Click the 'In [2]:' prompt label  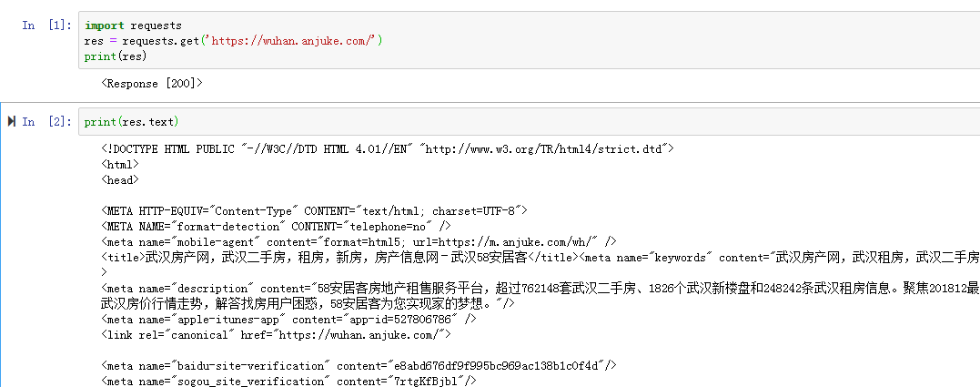click(x=47, y=121)
